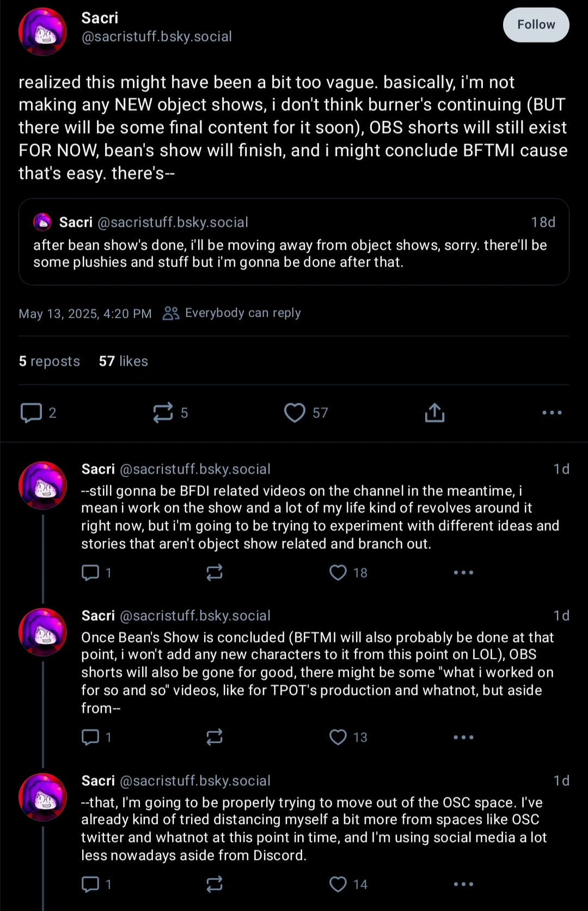The width and height of the screenshot is (588, 911).
Task: Share the main post via the upload icon
Action: [434, 413]
